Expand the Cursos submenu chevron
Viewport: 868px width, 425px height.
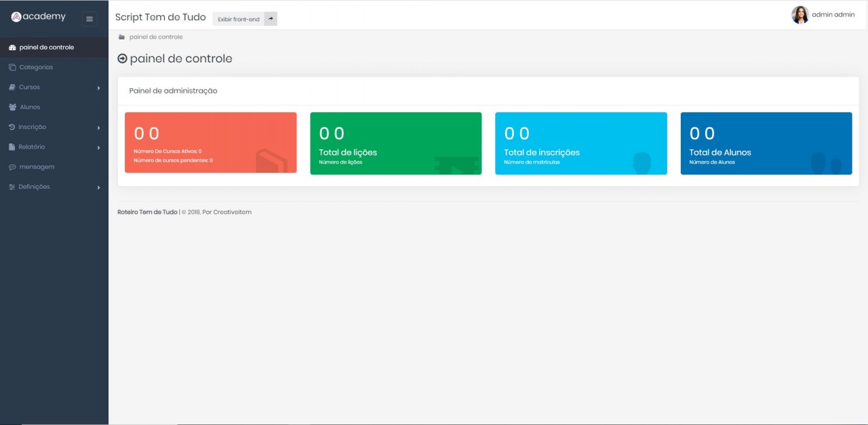click(x=98, y=88)
